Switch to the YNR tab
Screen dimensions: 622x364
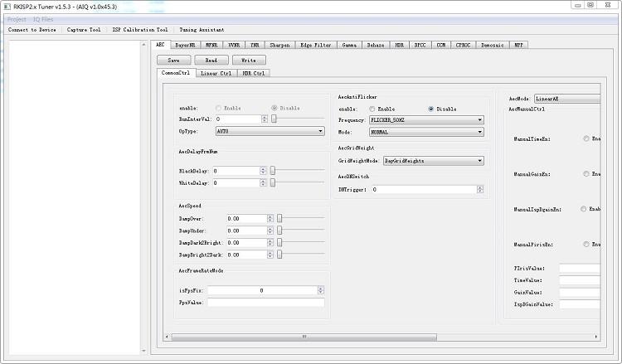tap(255, 46)
